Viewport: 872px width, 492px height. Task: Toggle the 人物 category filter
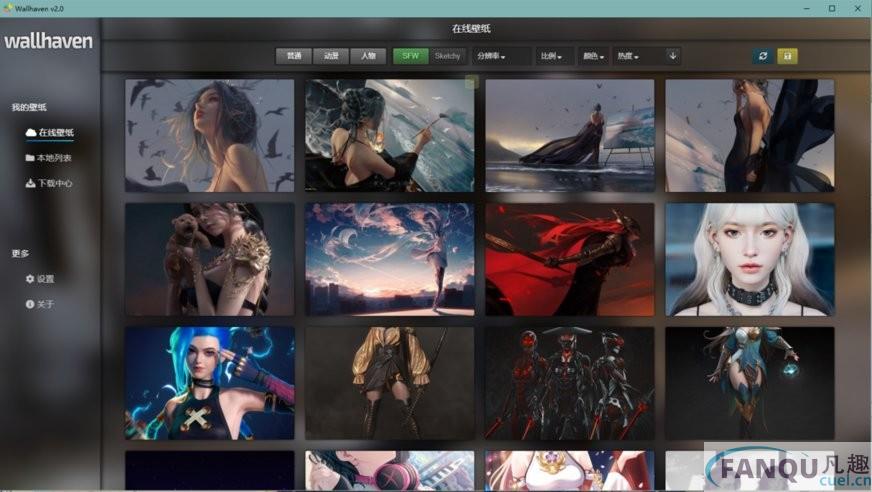tap(368, 56)
